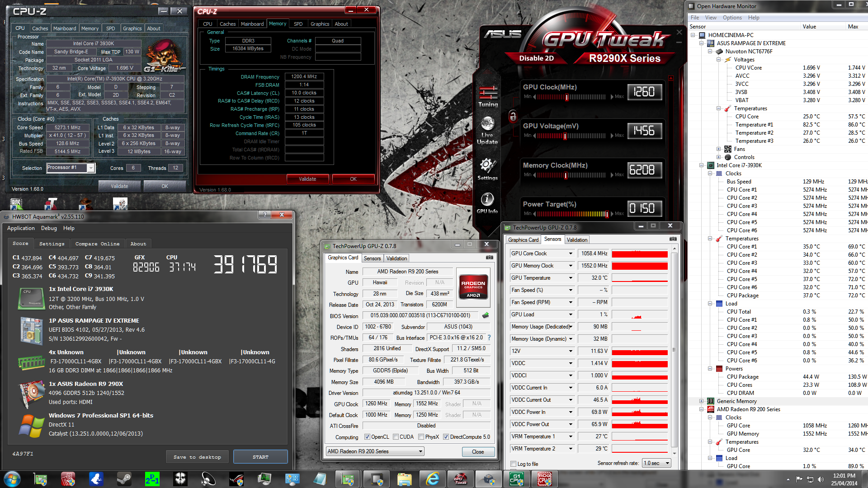Expand the Fans node in Open Hardware Monitor
868x488 pixels.
point(718,149)
